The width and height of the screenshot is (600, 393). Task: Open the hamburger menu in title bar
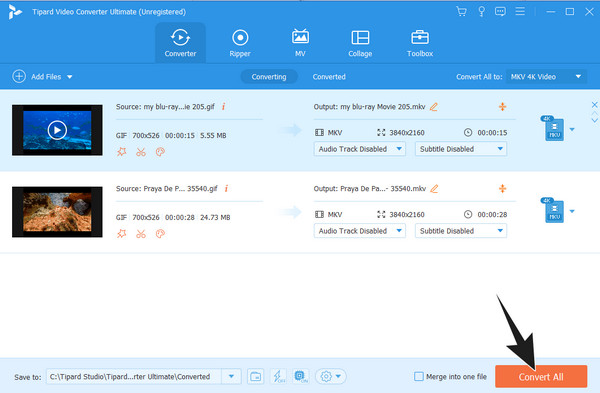click(520, 11)
